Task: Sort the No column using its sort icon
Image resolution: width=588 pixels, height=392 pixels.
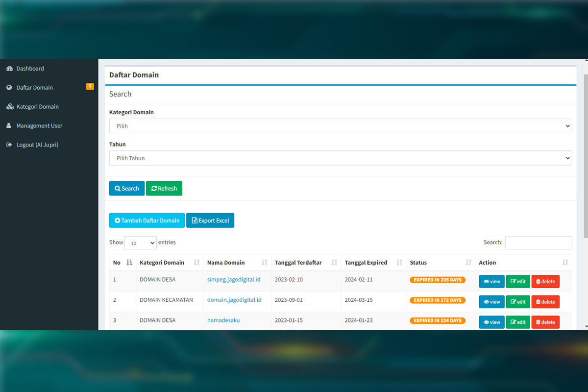Action: (129, 263)
